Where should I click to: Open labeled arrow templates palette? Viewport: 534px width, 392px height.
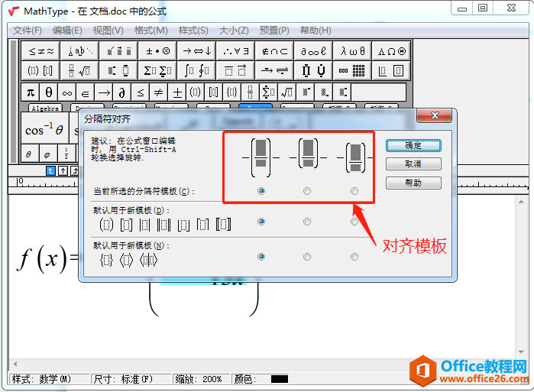click(274, 70)
